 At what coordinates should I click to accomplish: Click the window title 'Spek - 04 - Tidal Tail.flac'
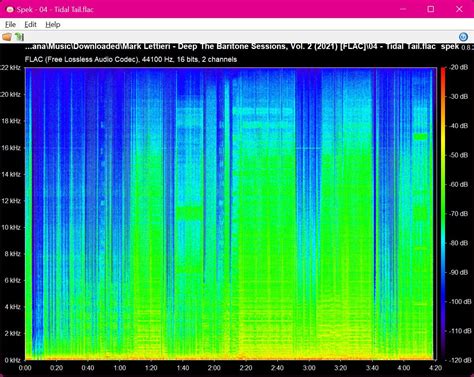tap(55, 9)
